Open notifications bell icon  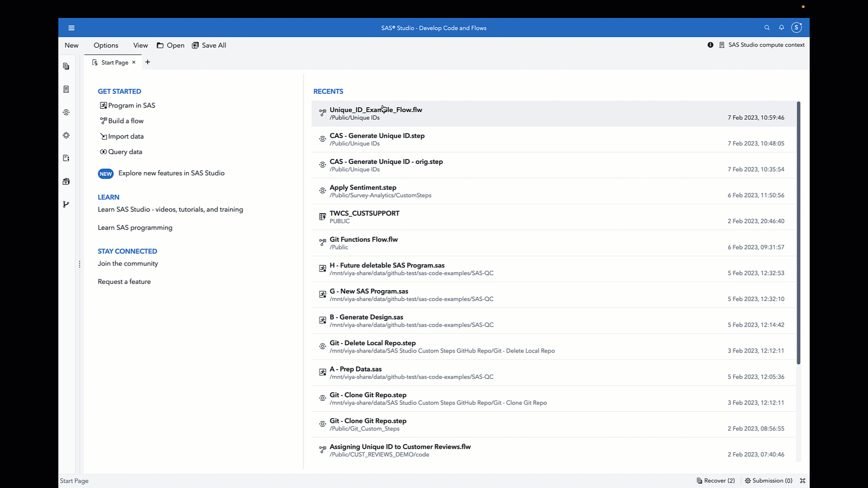tap(781, 28)
